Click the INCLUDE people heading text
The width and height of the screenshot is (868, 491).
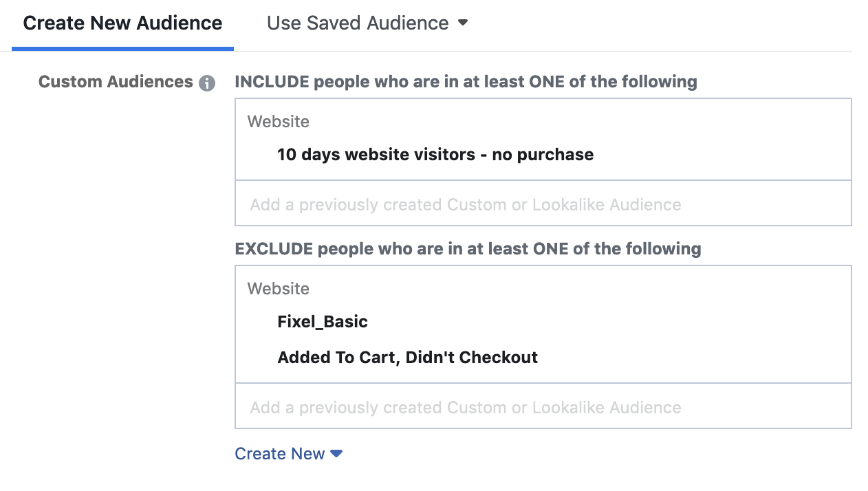pyautogui.click(x=466, y=82)
